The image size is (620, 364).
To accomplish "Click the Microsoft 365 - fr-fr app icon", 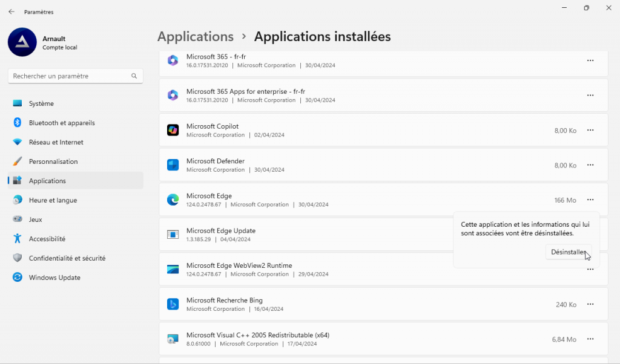I will [x=173, y=60].
